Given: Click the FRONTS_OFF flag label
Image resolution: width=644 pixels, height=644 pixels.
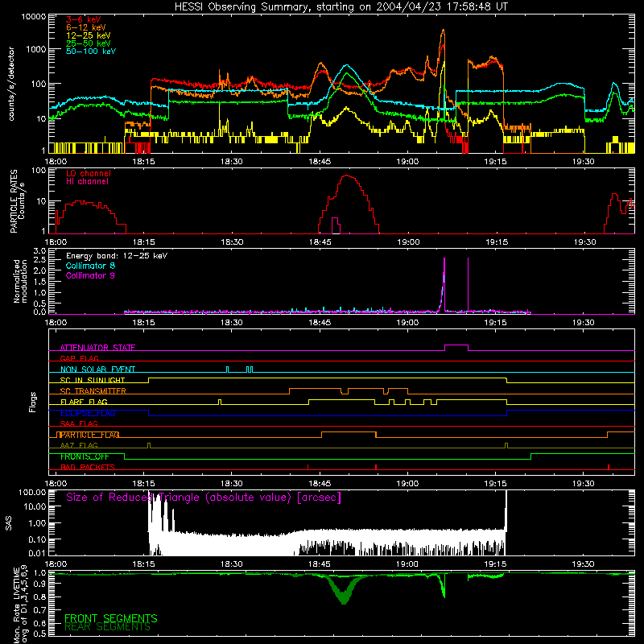Looking at the screenshot, I should pos(85,456).
